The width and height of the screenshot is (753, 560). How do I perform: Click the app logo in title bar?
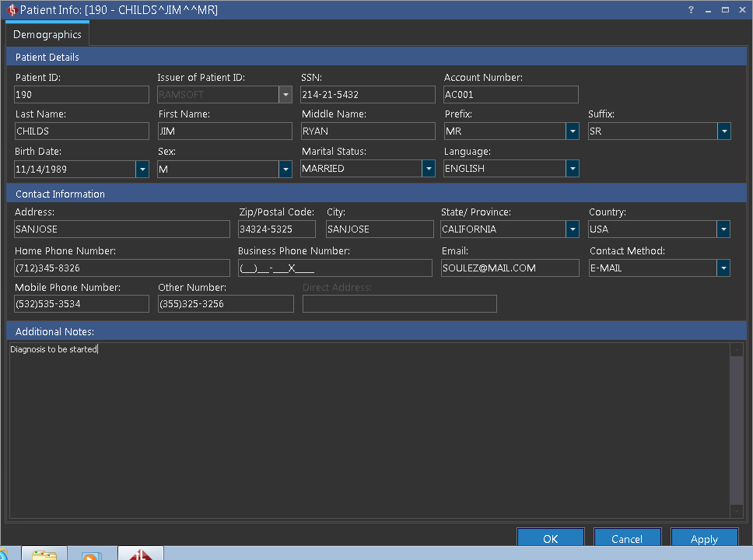(11, 10)
